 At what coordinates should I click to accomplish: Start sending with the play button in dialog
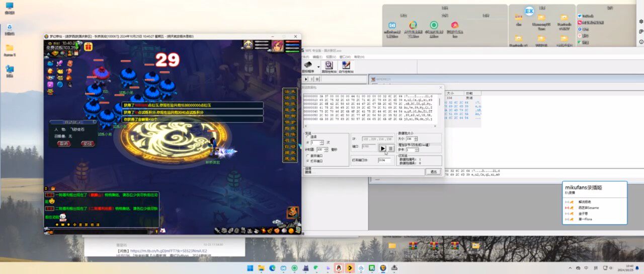[382, 148]
